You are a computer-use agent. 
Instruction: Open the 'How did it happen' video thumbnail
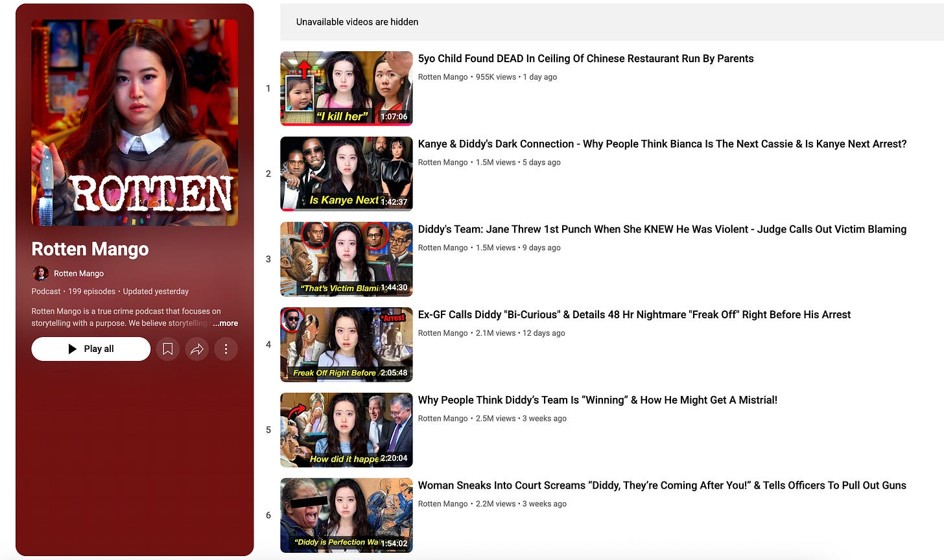[x=346, y=430]
